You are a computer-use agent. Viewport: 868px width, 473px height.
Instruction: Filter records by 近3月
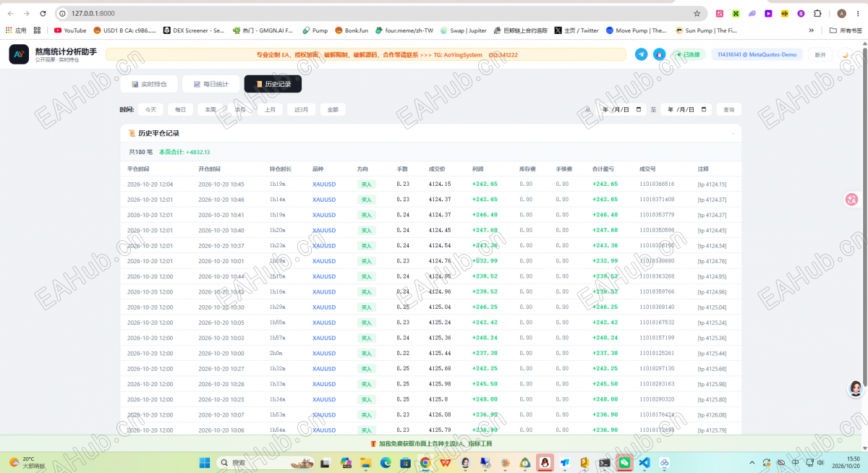[301, 110]
